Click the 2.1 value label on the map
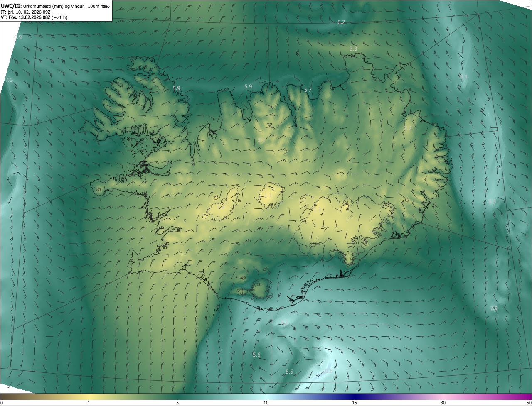 [261, 141]
